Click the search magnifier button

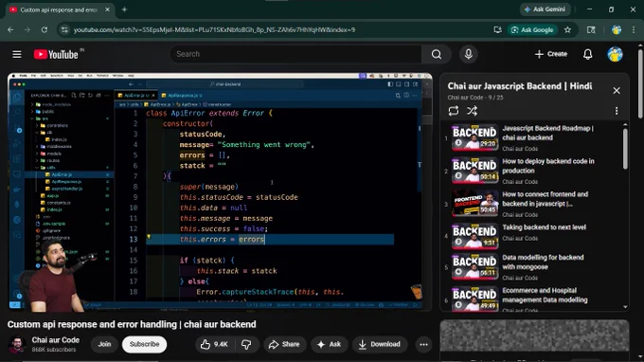pyautogui.click(x=437, y=54)
